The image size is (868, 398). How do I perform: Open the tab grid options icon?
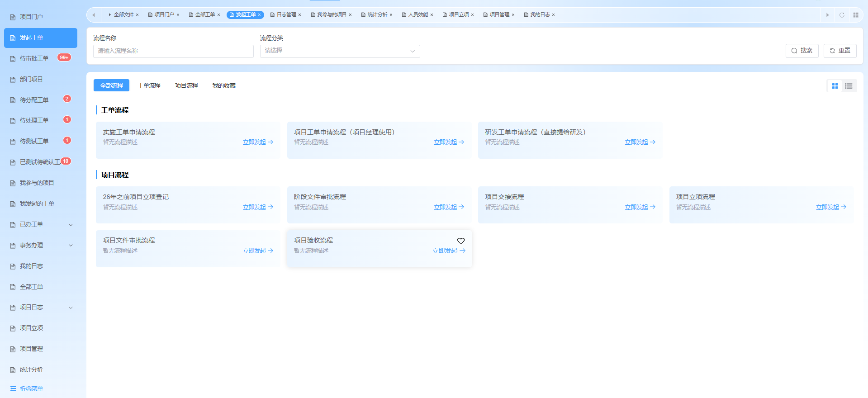856,15
